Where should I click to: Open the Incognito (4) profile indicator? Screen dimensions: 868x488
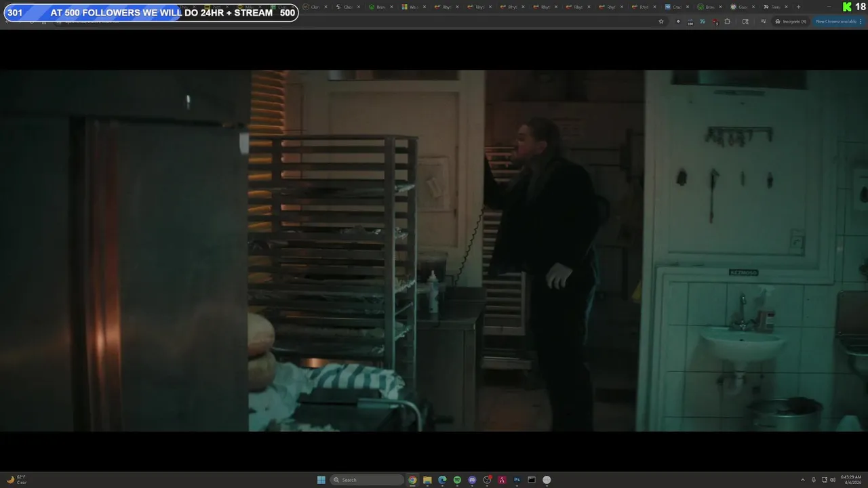(x=791, y=22)
